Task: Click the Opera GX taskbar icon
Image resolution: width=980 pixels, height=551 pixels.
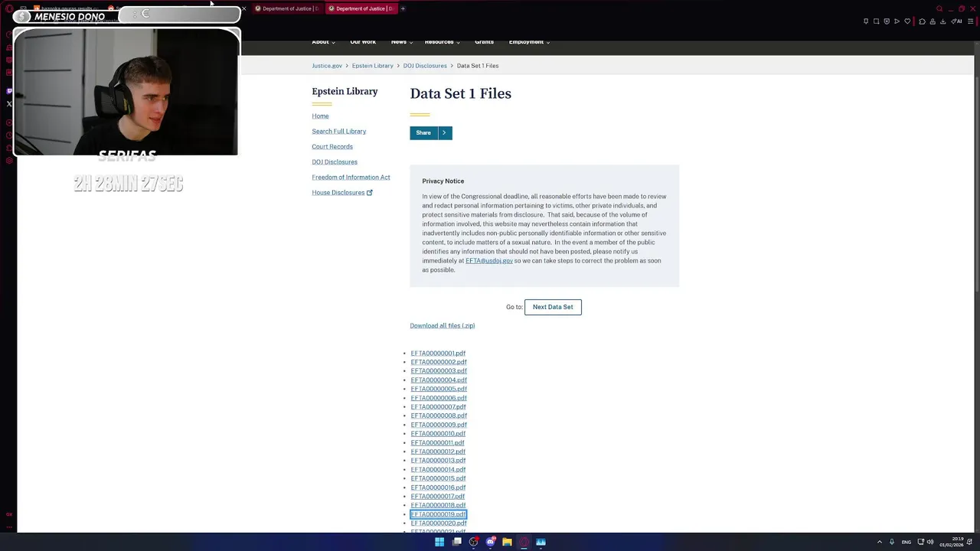Action: [x=524, y=542]
